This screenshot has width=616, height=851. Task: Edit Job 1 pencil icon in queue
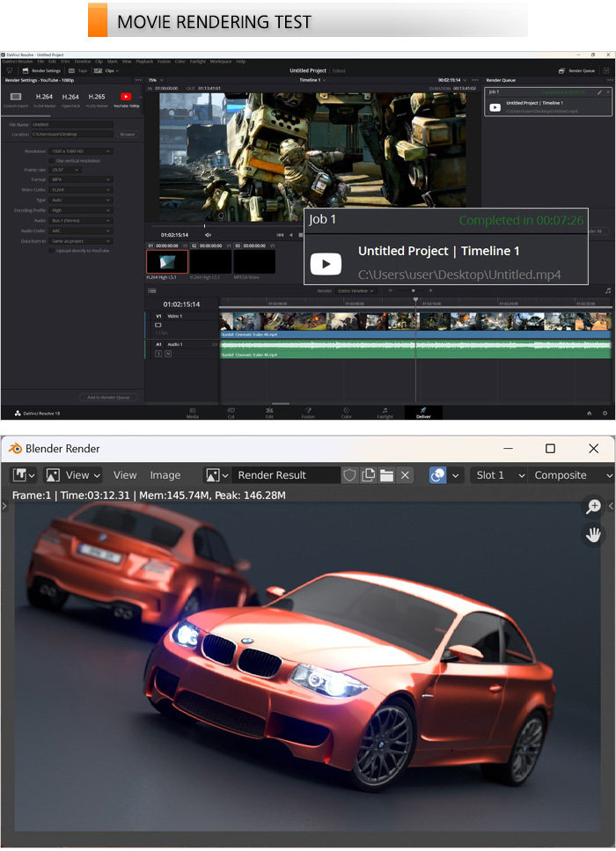[599, 92]
